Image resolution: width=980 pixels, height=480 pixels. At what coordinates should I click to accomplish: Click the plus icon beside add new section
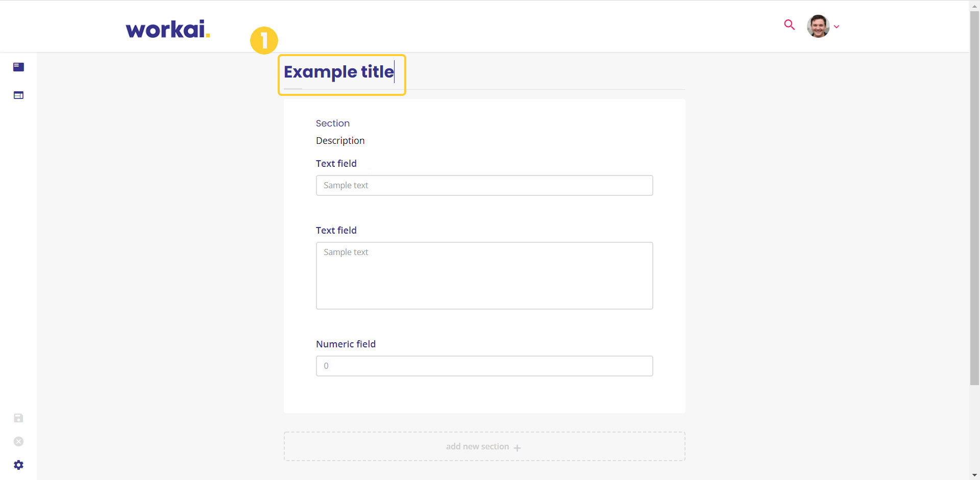click(517, 448)
